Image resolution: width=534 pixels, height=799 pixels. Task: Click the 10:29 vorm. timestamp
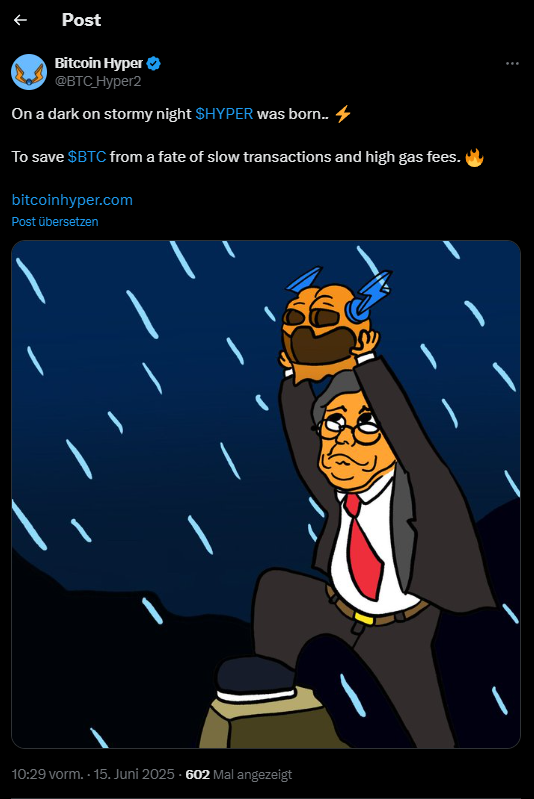coord(47,775)
